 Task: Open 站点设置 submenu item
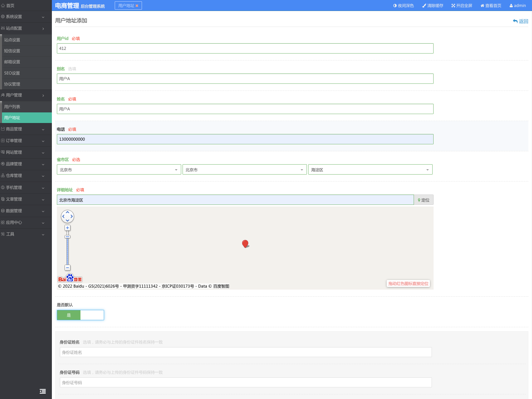(x=27, y=40)
